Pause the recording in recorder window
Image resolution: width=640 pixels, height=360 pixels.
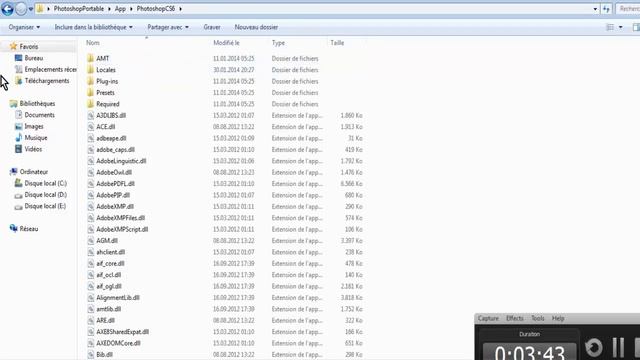click(x=618, y=348)
